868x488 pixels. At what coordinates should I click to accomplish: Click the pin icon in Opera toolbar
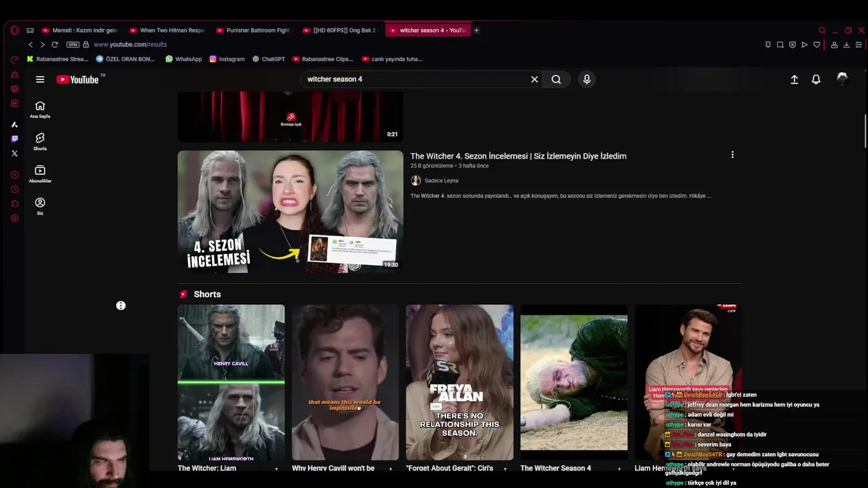[x=768, y=45]
